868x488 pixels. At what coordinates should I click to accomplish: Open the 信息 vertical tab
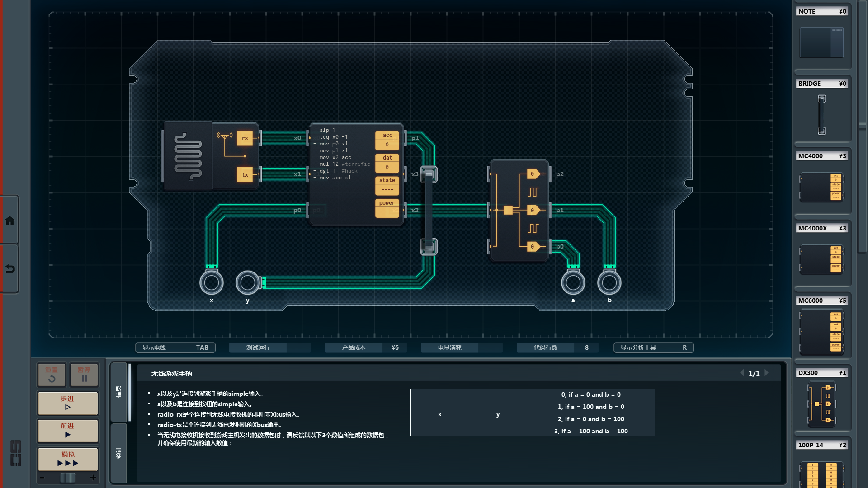click(x=118, y=392)
